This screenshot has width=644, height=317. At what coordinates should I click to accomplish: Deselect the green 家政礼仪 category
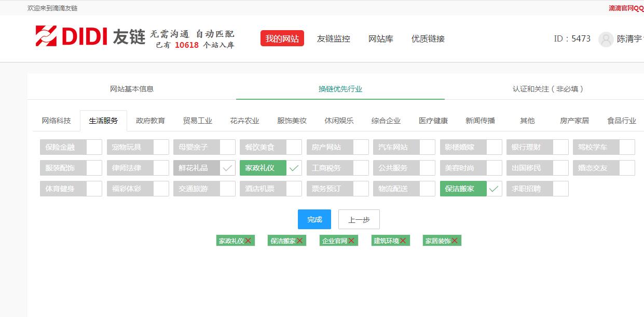(x=271, y=168)
